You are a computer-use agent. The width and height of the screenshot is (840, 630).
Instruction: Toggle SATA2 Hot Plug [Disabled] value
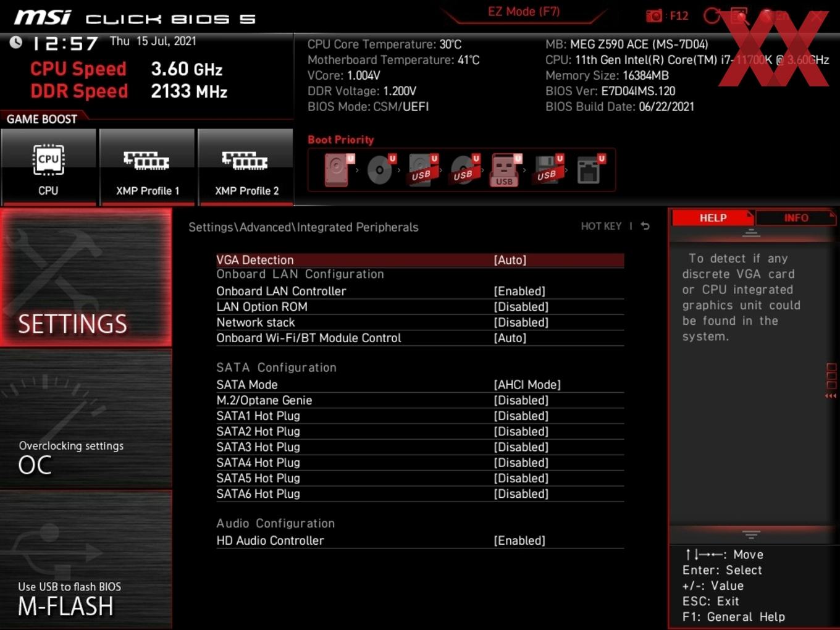click(521, 431)
